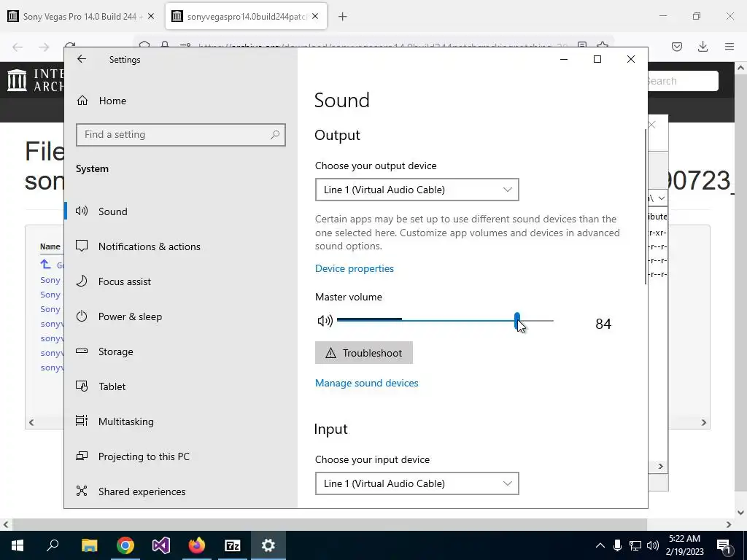Image resolution: width=747 pixels, height=560 pixels.
Task: Open the notification center icon
Action: [724, 545]
